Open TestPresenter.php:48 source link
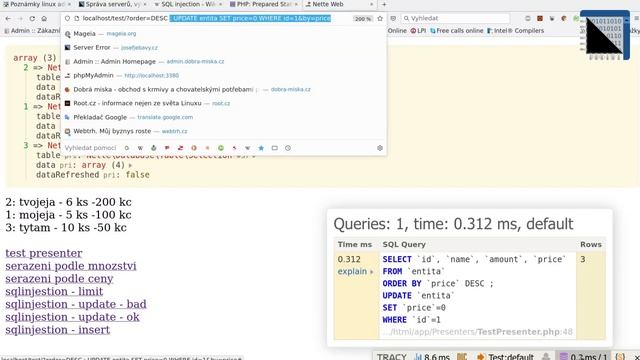The image size is (640, 360). [524, 331]
